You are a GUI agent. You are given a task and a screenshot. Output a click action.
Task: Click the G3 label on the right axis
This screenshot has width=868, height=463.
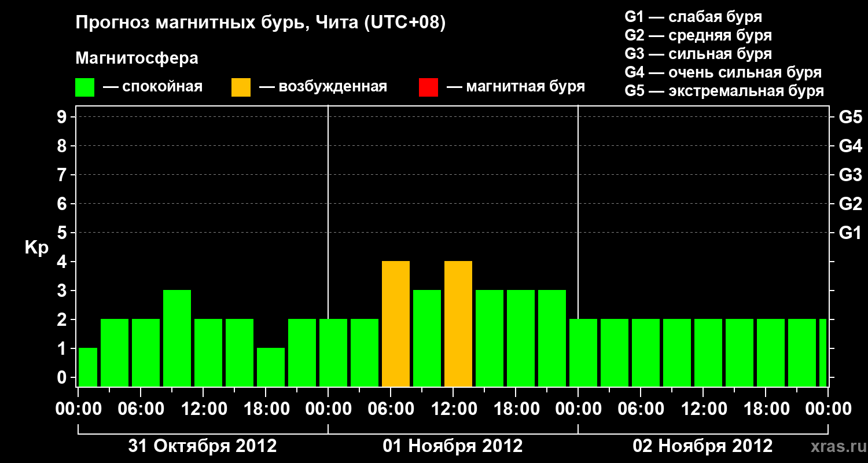click(850, 175)
